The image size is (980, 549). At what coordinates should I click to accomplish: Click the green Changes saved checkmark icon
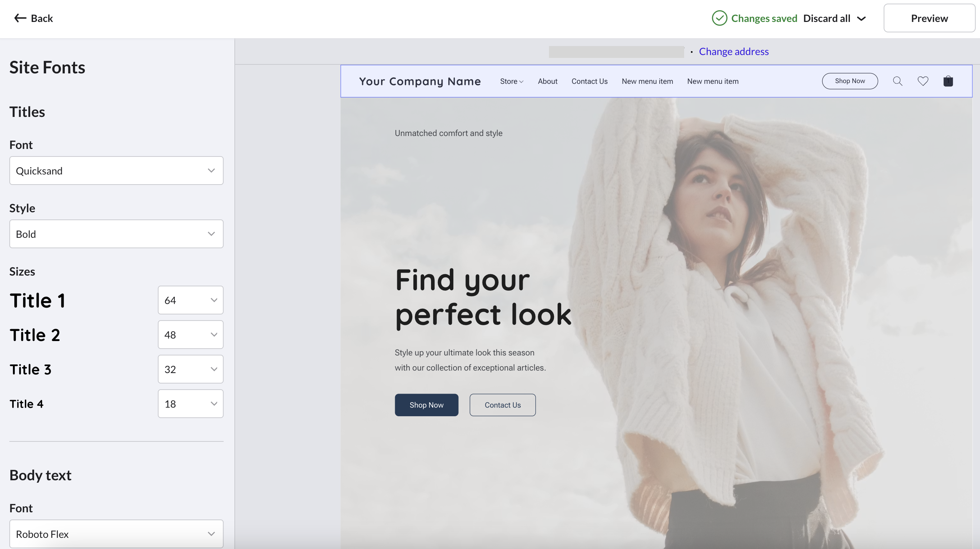(x=719, y=18)
